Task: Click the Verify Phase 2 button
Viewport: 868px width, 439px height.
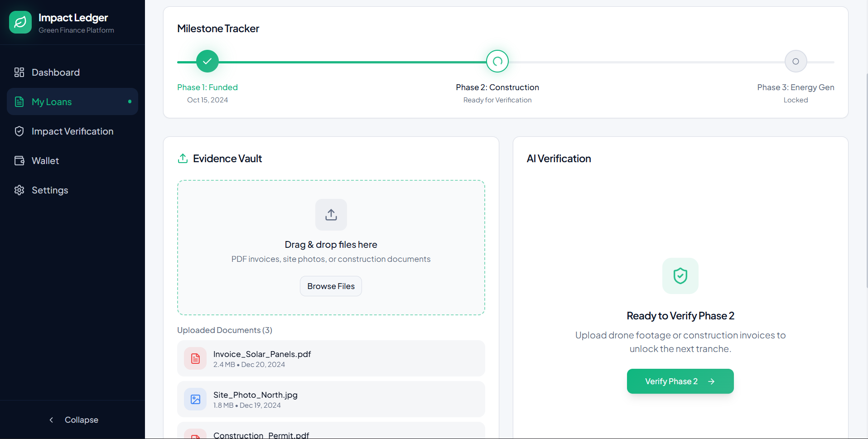Action: click(680, 381)
